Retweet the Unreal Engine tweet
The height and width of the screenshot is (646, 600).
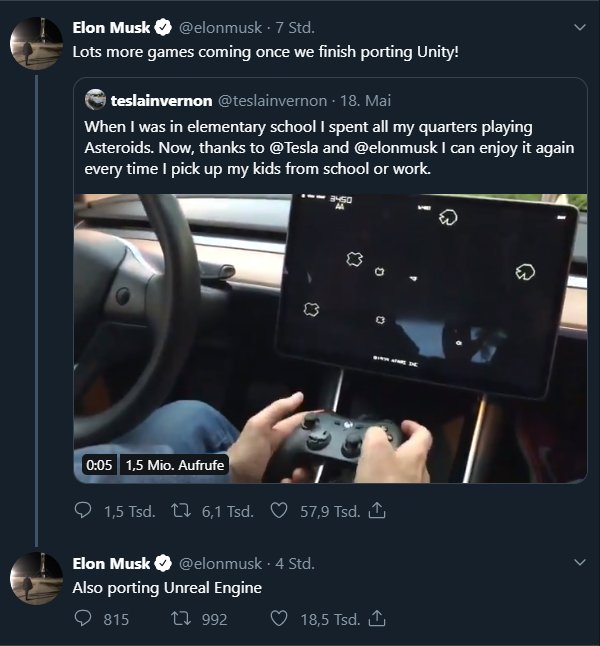point(181,619)
